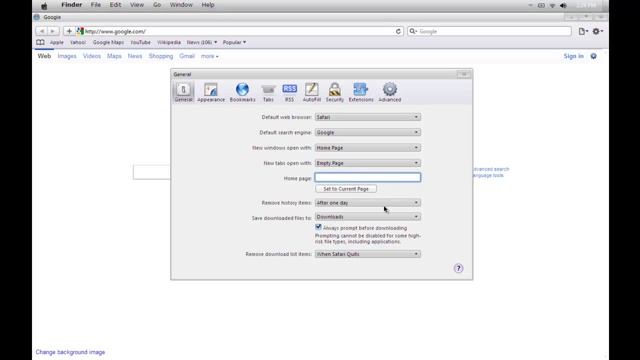Open the News link on Google
640x360 pixels.
(x=135, y=56)
